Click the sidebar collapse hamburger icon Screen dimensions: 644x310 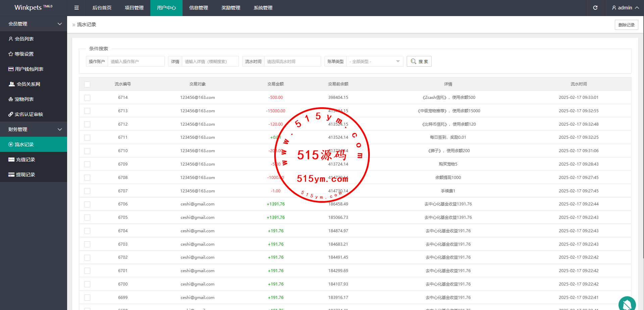point(77,8)
